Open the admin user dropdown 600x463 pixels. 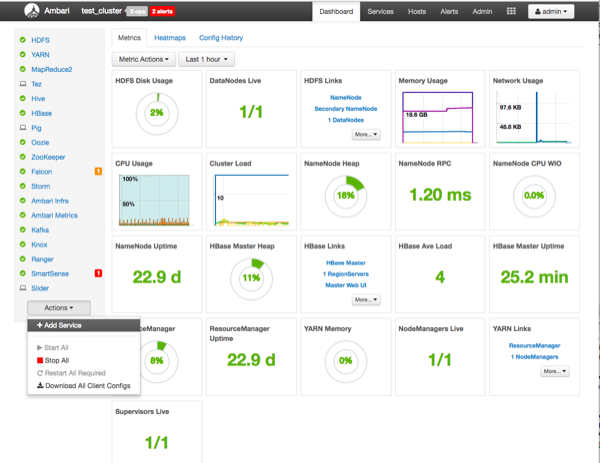(551, 12)
